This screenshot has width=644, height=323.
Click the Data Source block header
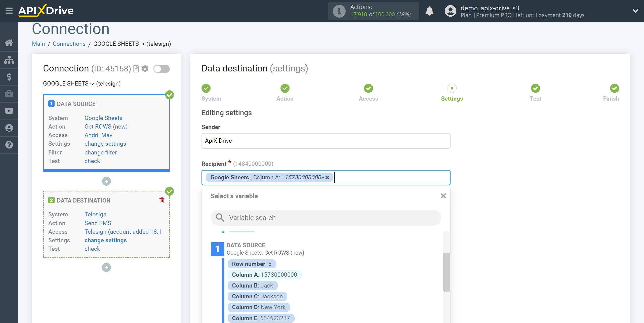point(76,104)
